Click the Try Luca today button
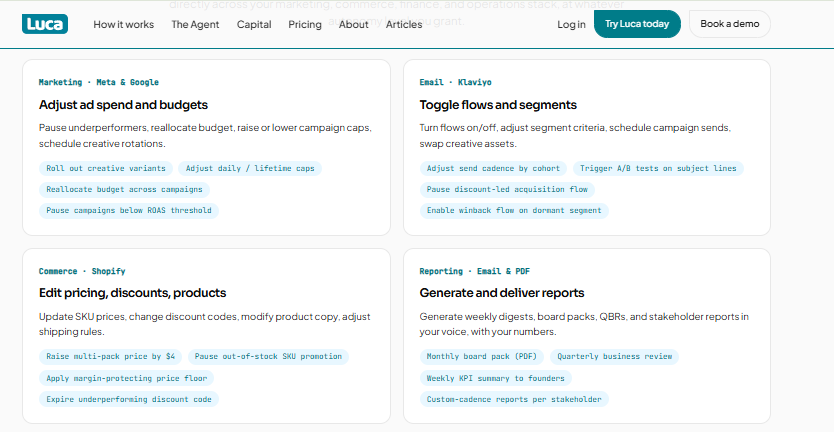The image size is (834, 432). [637, 24]
